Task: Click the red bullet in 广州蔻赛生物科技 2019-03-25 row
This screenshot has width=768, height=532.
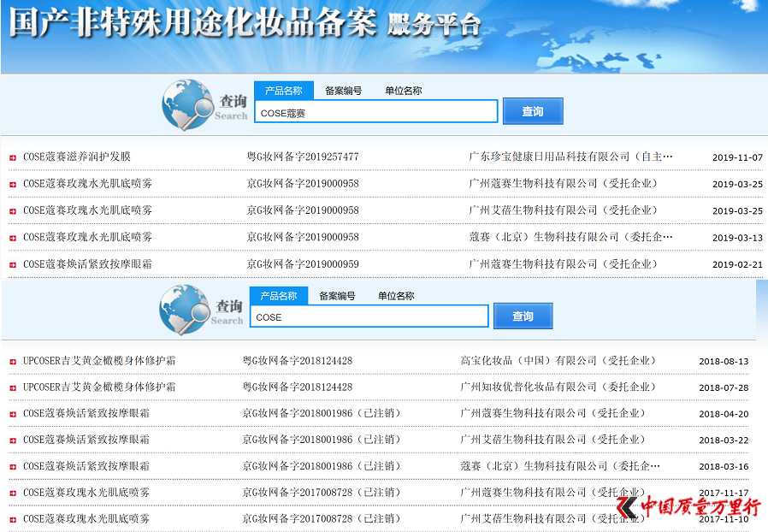Action: pos(13,184)
